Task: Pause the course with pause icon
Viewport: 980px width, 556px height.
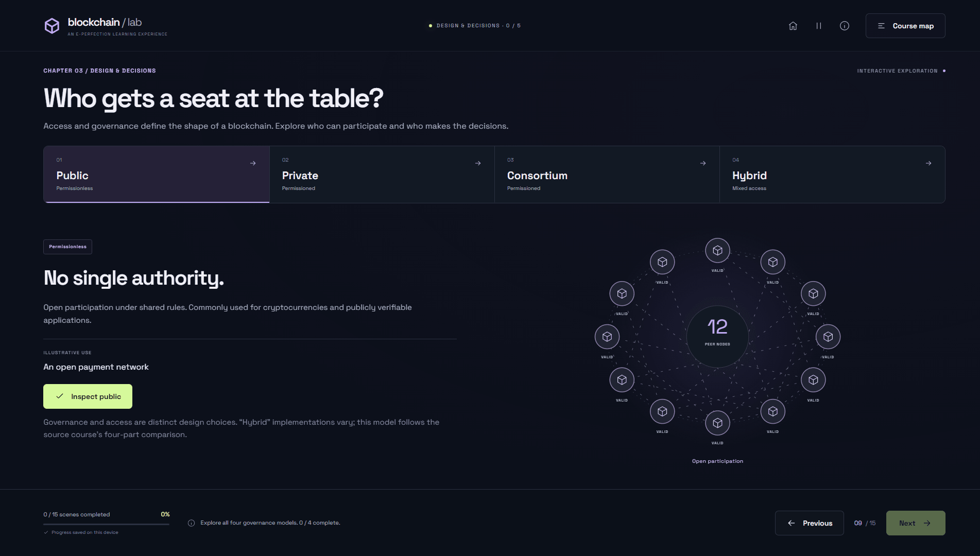Action: click(819, 26)
